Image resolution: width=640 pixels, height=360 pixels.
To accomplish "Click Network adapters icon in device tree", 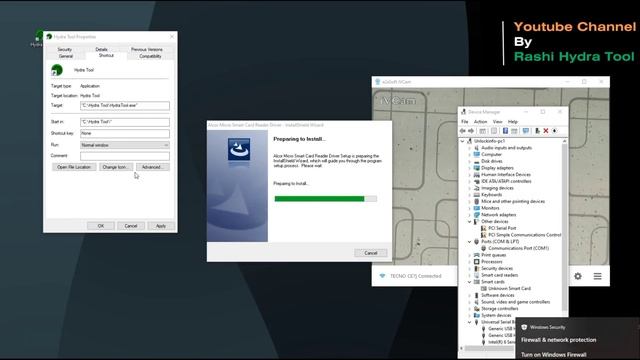I will click(476, 215).
